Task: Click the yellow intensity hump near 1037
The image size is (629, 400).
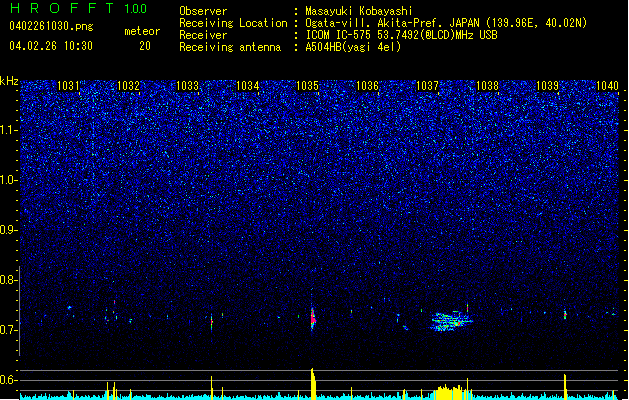Action: [x=451, y=392]
